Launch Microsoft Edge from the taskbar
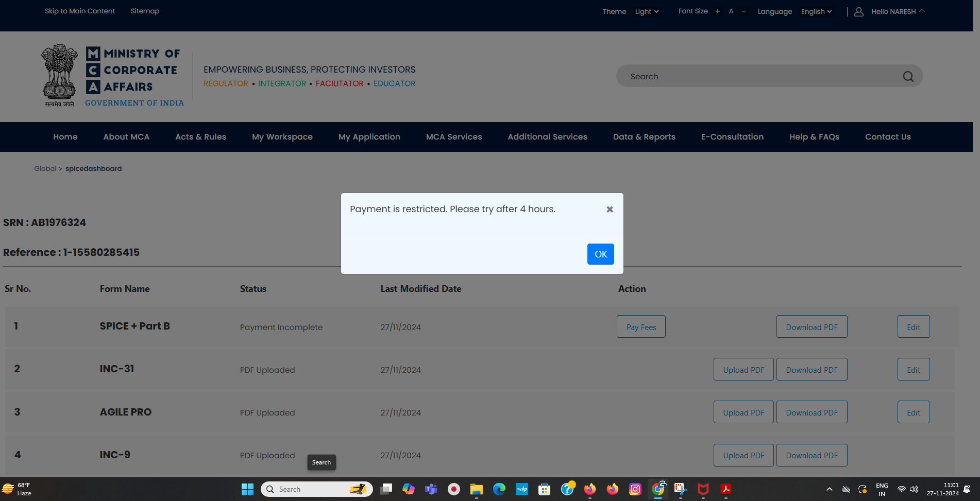The height and width of the screenshot is (501, 980). click(499, 489)
